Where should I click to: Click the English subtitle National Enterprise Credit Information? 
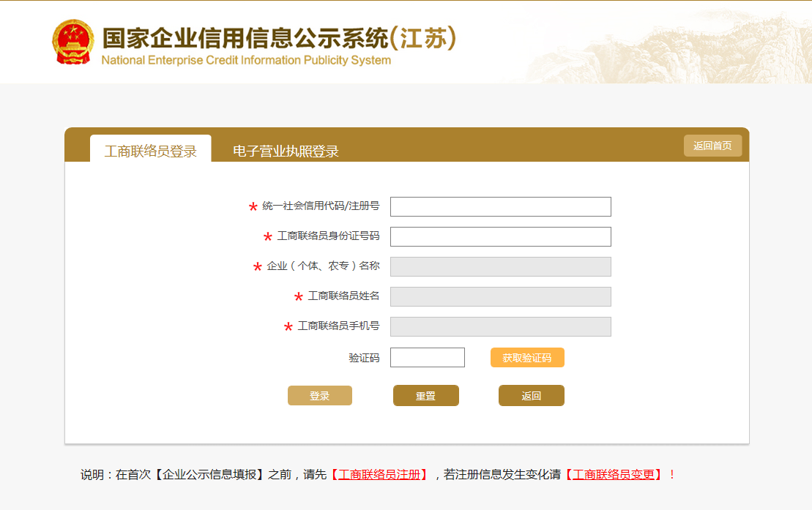[x=246, y=61]
